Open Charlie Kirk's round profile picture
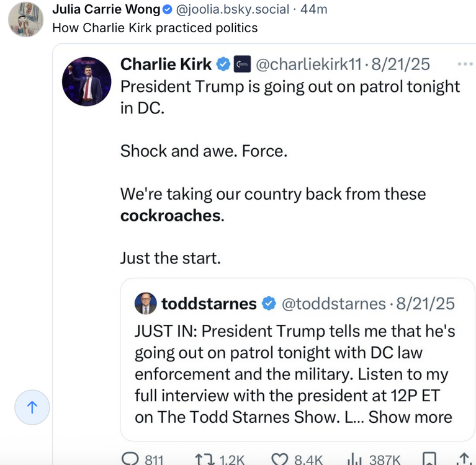This screenshot has width=476, height=465. (87, 82)
